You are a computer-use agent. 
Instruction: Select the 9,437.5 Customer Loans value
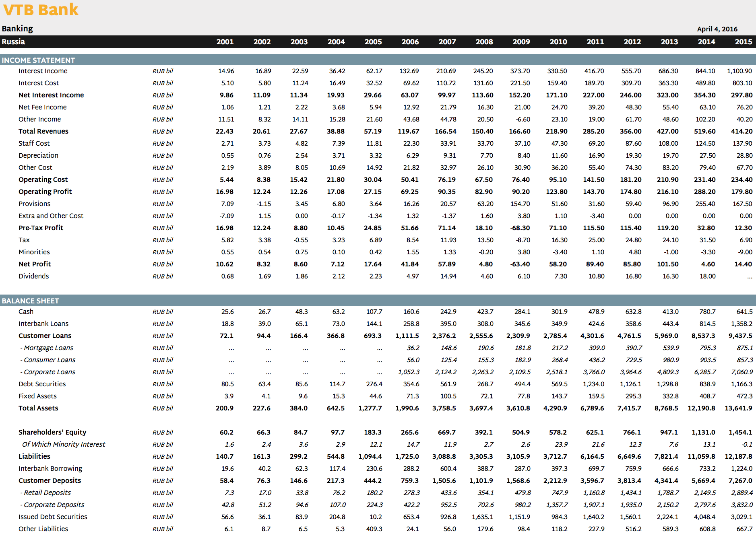pos(740,336)
